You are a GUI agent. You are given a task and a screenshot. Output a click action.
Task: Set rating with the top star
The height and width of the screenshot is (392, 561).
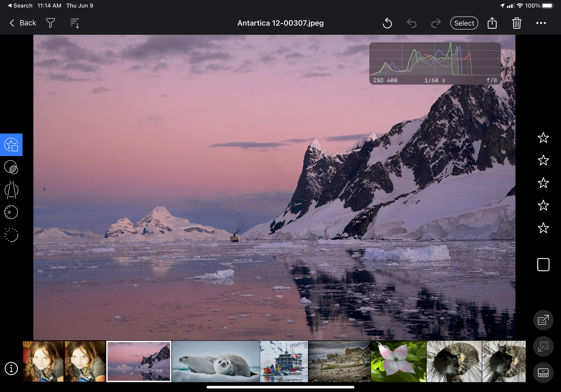543,138
